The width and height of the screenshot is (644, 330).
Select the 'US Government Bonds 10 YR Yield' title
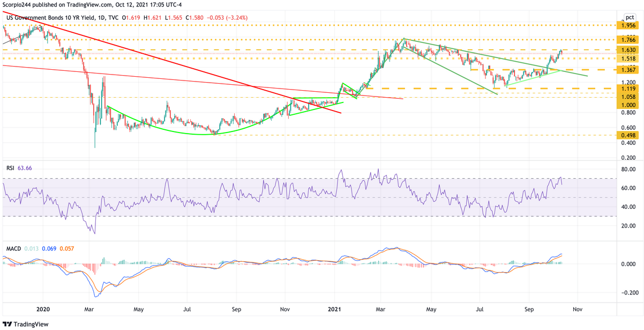51,18
